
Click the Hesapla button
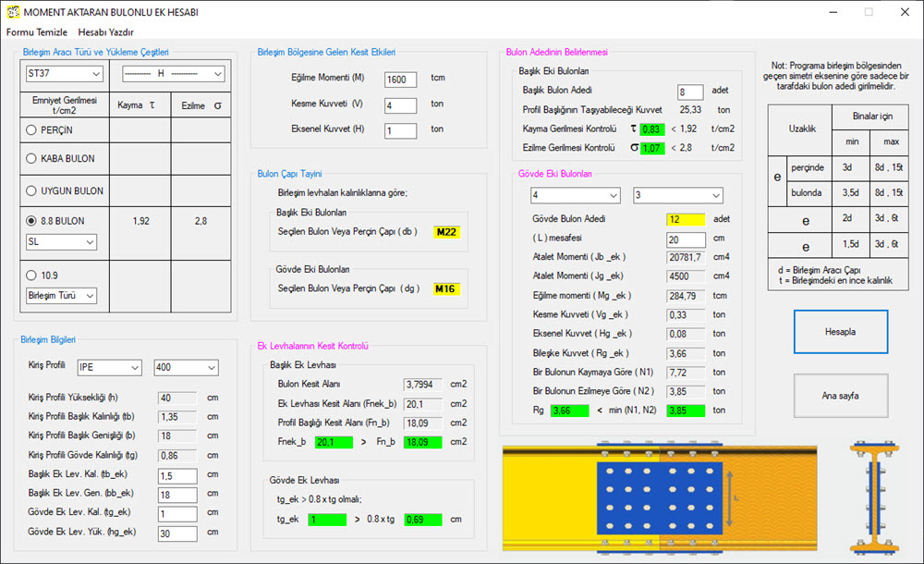tap(840, 332)
